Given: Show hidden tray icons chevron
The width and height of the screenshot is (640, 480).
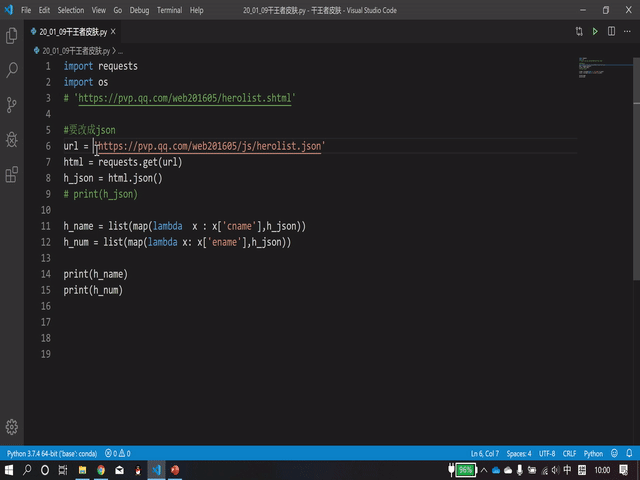Looking at the screenshot, I should [x=484, y=470].
